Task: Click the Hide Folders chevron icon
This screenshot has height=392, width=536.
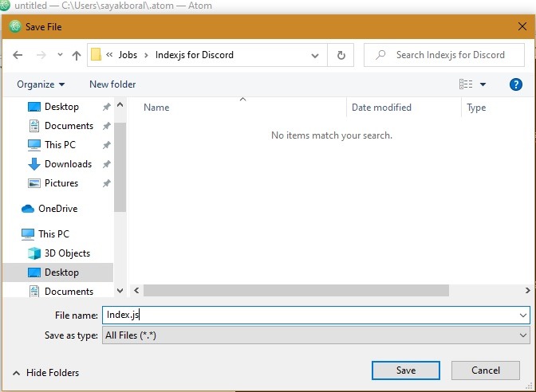Action: [x=16, y=373]
